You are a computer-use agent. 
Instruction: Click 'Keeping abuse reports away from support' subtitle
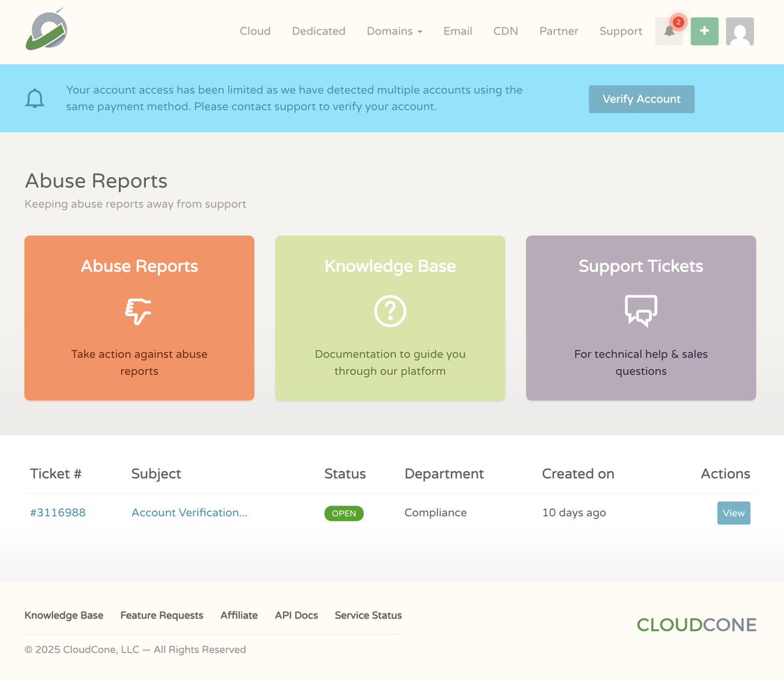135,204
